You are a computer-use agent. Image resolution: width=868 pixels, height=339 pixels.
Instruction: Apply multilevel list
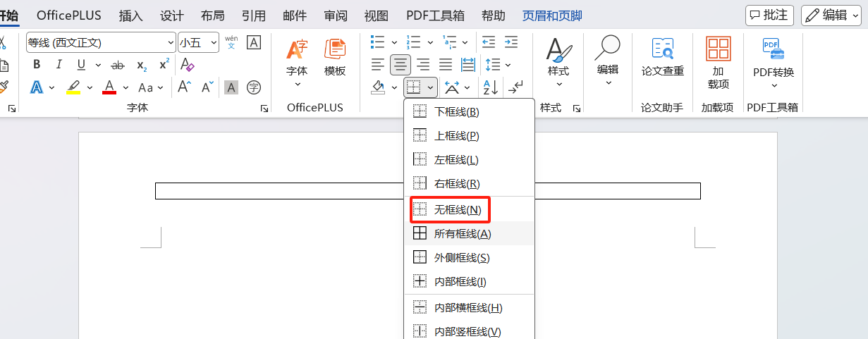point(450,42)
